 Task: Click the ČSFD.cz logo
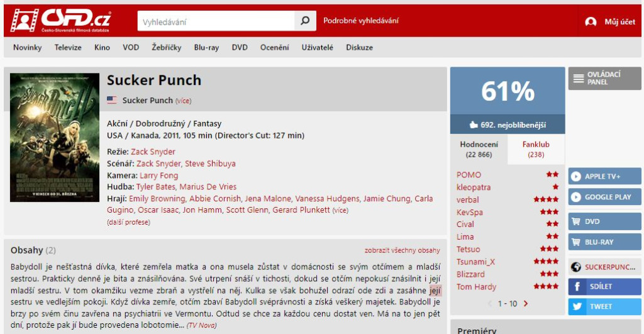61,20
